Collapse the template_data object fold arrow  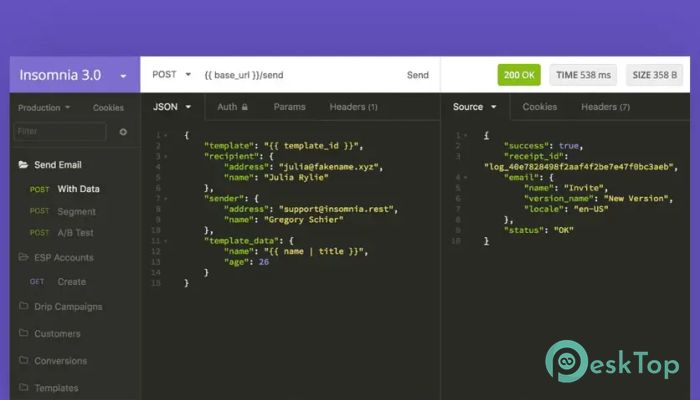(x=166, y=241)
